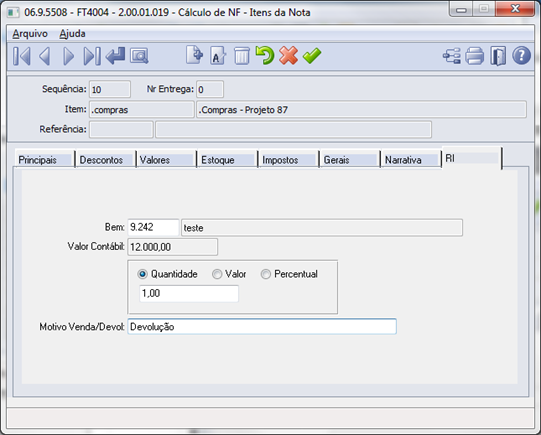Switch to the Estoque tab
The image size is (541, 435).
228,160
